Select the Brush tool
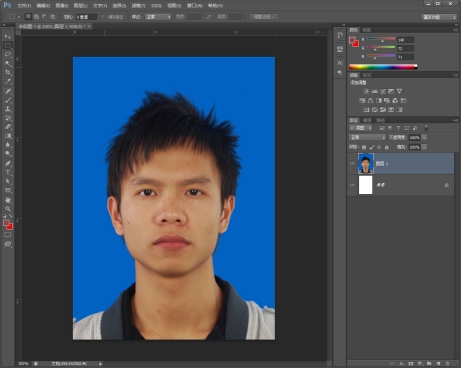The width and height of the screenshot is (461, 368). pos(8,100)
